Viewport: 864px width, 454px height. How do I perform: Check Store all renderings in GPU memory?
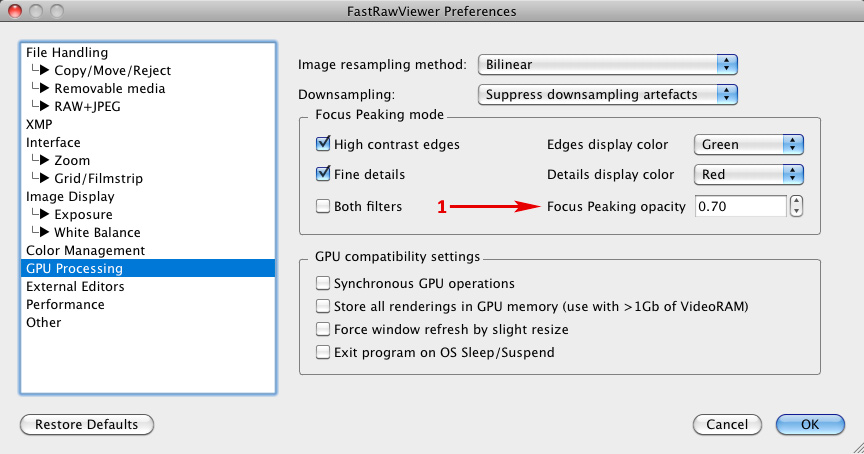pos(323,307)
